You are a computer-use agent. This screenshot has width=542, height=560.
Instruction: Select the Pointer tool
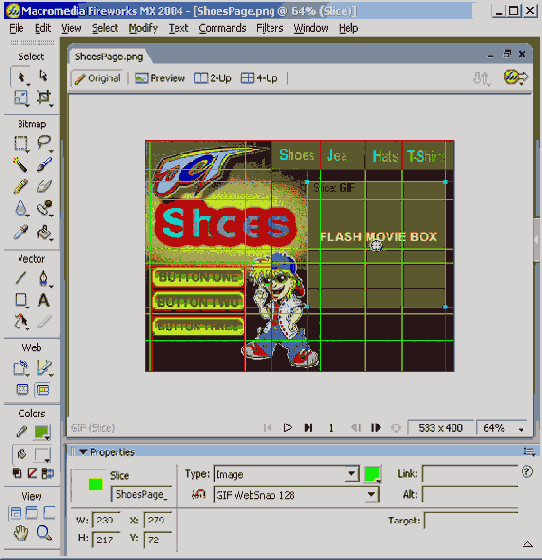21,76
